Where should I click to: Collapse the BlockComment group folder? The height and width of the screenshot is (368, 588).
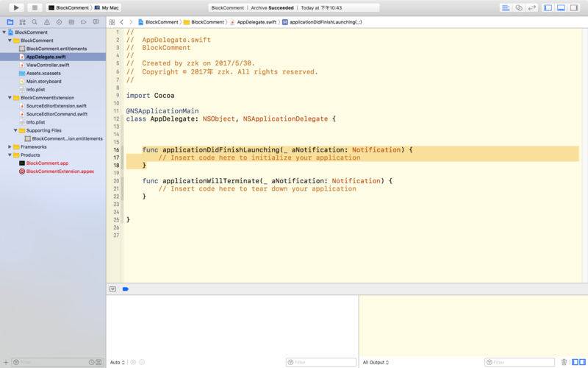click(x=10, y=40)
